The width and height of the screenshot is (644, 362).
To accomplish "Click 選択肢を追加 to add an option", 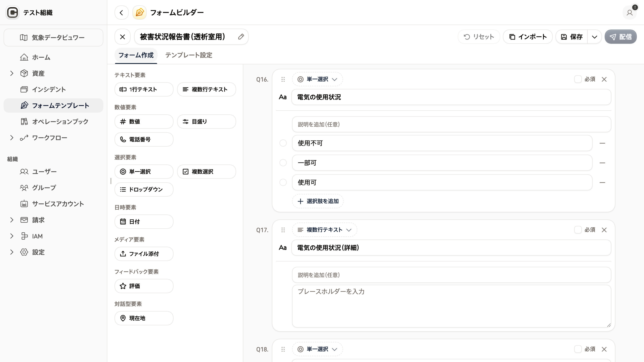I will pyautogui.click(x=318, y=201).
